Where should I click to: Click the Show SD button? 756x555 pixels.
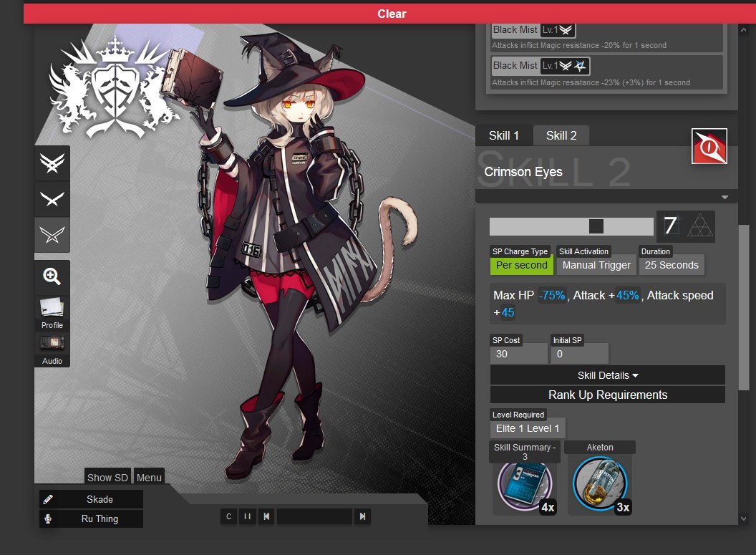tap(107, 478)
